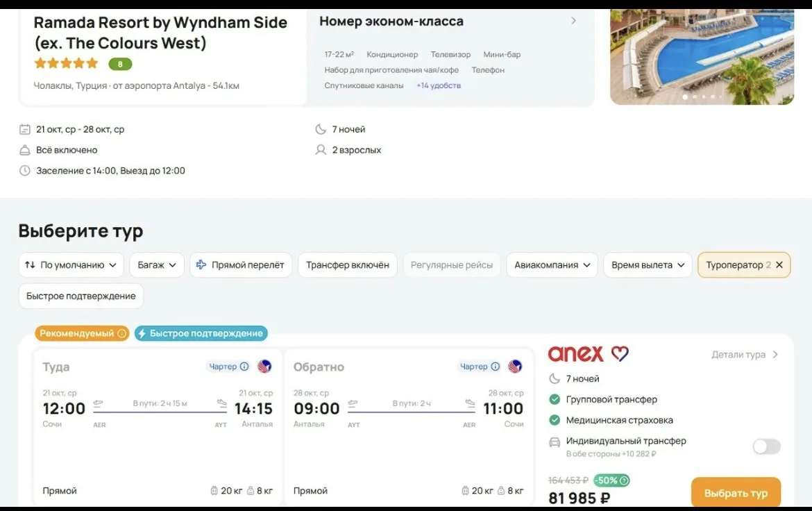812x511 pixels.
Task: Click the Всё включено meal icon
Action: 25,150
